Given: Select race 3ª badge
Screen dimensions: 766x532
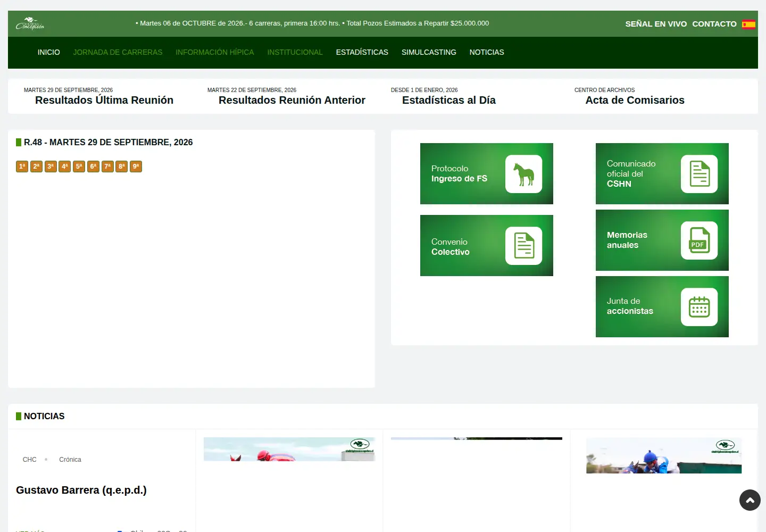Looking at the screenshot, I should coord(51,167).
